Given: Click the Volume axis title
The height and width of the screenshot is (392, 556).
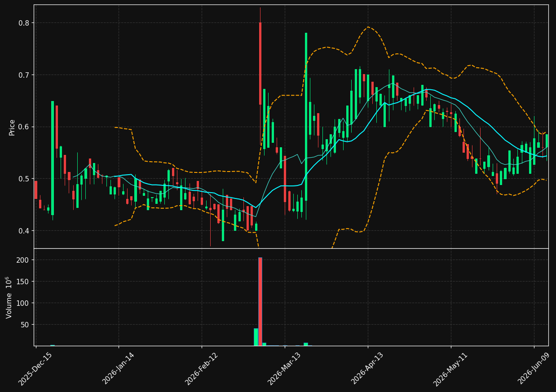Looking at the screenshot, I should (9, 297).
